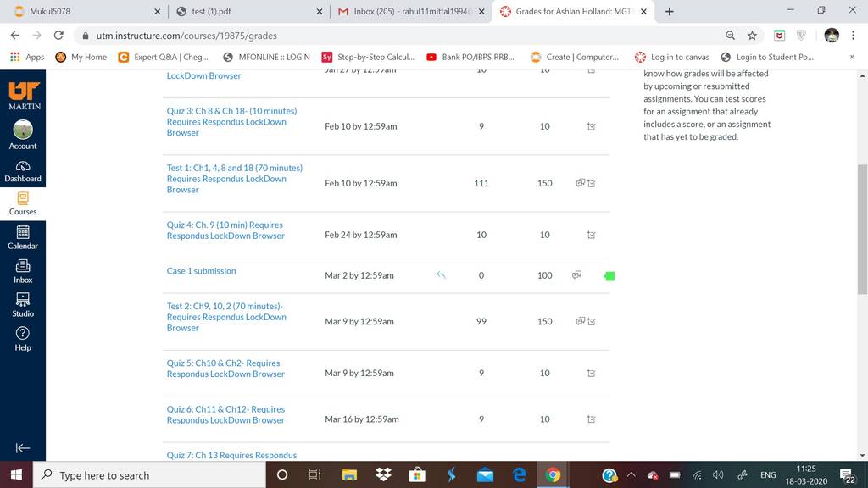Viewport: 868px width, 488px height.
Task: Open Test 1: Ch1, 4, 8 and 18 link
Action: tap(235, 179)
